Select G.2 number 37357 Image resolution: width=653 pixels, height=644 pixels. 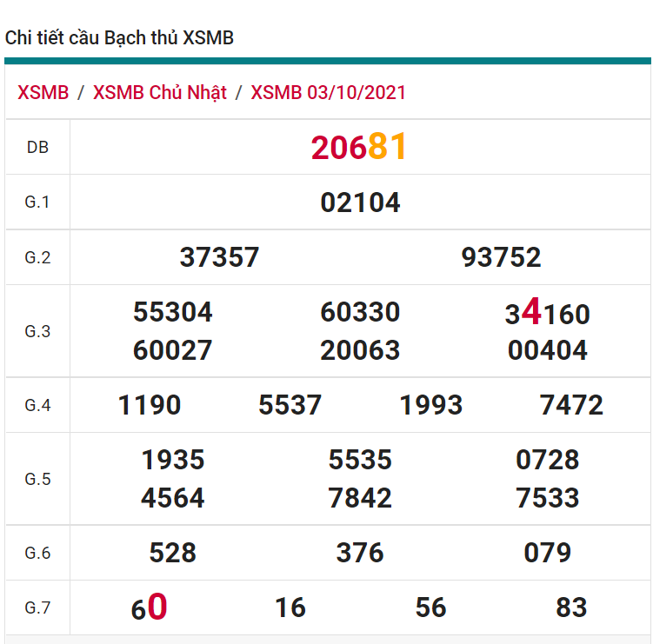[x=219, y=257]
